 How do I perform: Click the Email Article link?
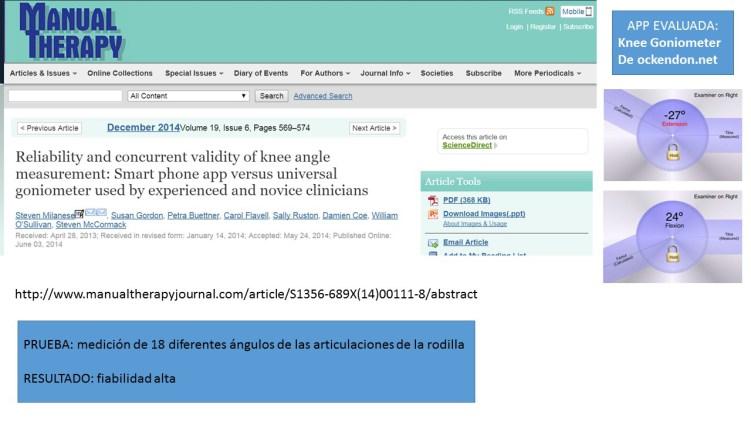[x=466, y=242]
